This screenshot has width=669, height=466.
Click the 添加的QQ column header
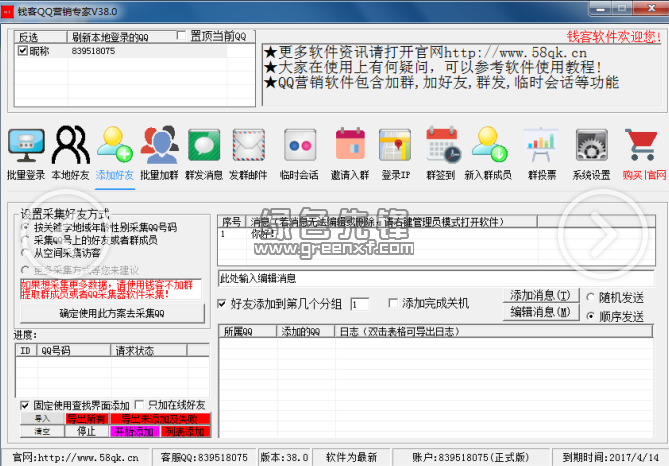point(305,331)
